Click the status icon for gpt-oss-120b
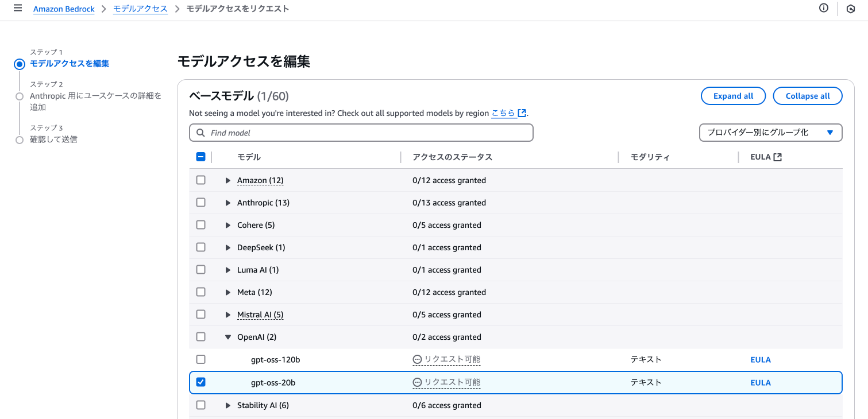 (417, 359)
